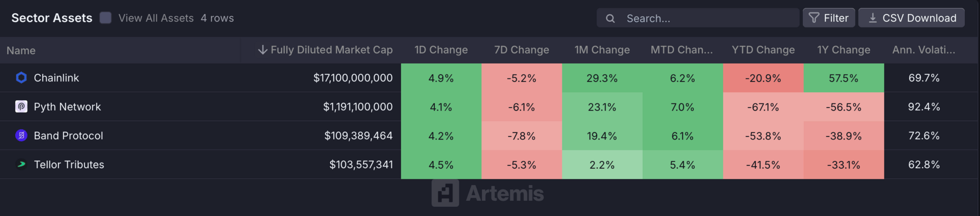The width and height of the screenshot is (980, 216).
Task: Focus the Search input field
Action: click(x=698, y=18)
